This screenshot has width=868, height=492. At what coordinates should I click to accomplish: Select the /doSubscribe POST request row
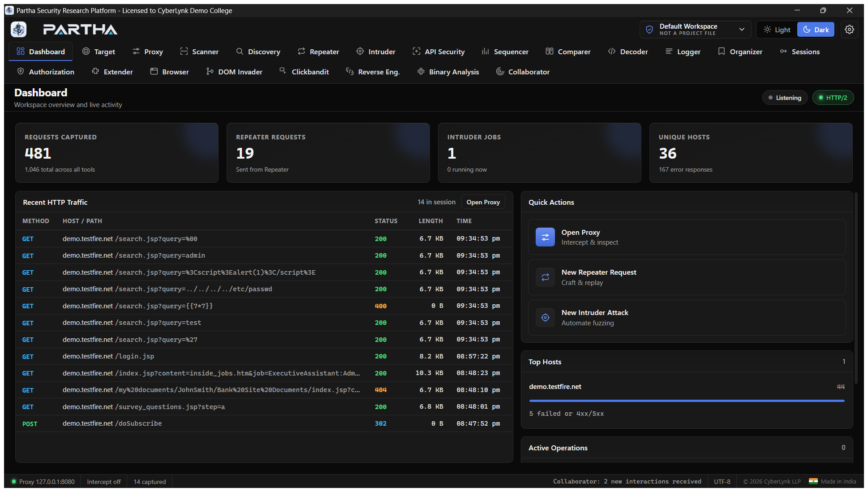tap(264, 423)
